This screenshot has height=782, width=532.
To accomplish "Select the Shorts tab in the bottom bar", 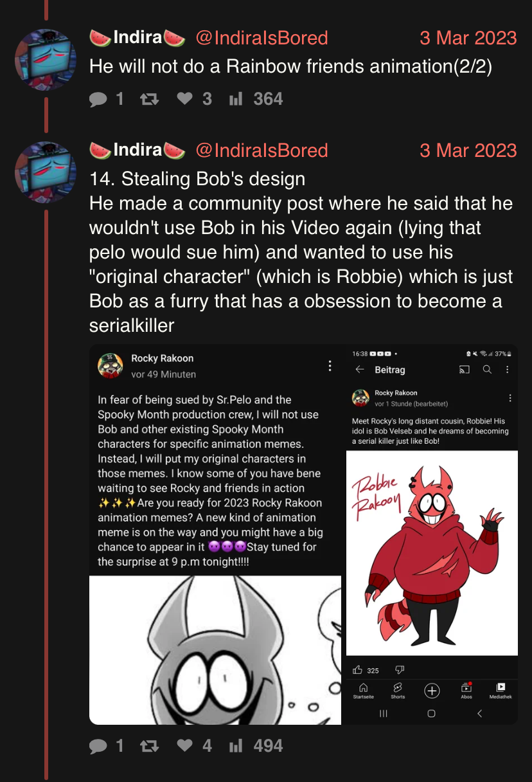I will click(x=398, y=690).
